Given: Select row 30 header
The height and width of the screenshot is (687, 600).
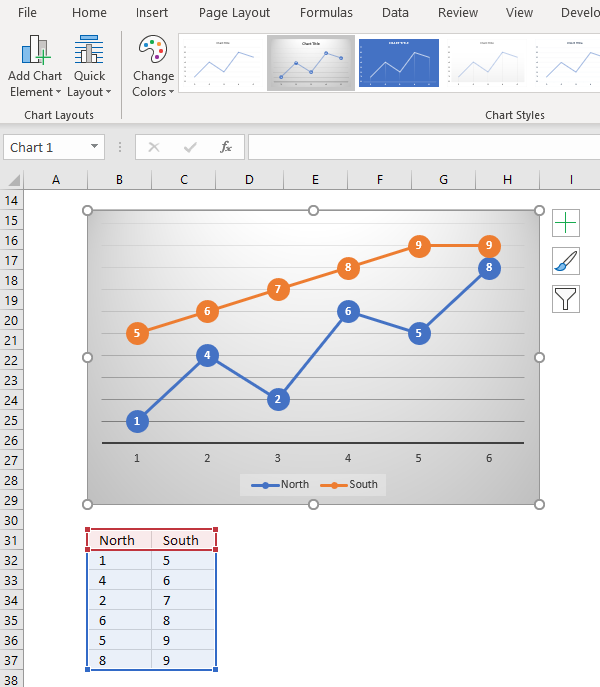Looking at the screenshot, I should (x=11, y=521).
